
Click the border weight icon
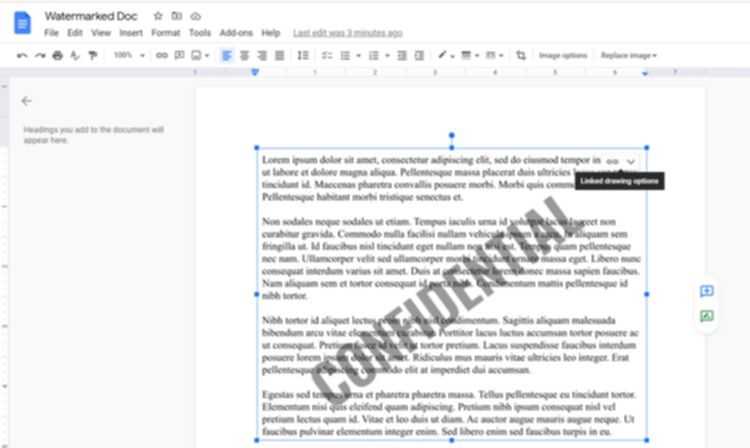pyautogui.click(x=466, y=55)
